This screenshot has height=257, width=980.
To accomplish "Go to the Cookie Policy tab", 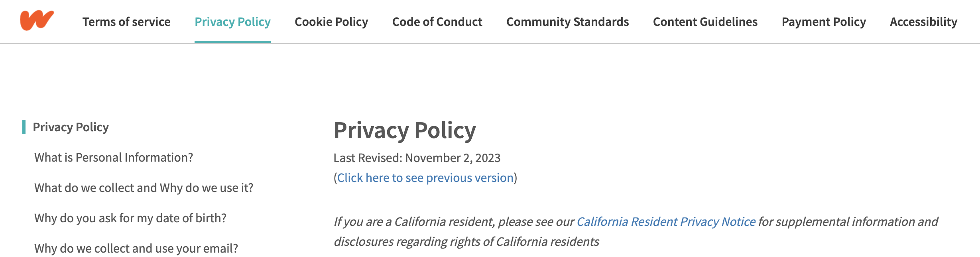I will tap(331, 22).
